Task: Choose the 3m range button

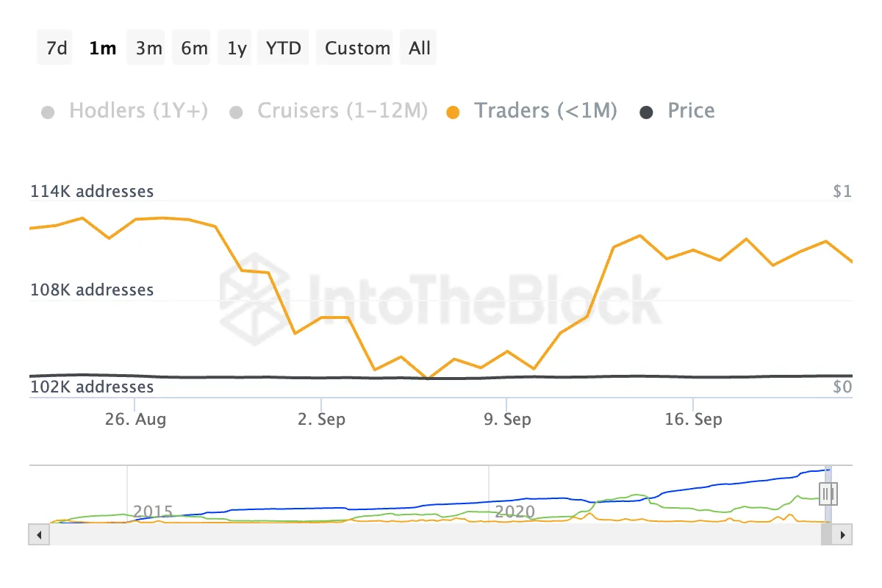Action: 148,49
